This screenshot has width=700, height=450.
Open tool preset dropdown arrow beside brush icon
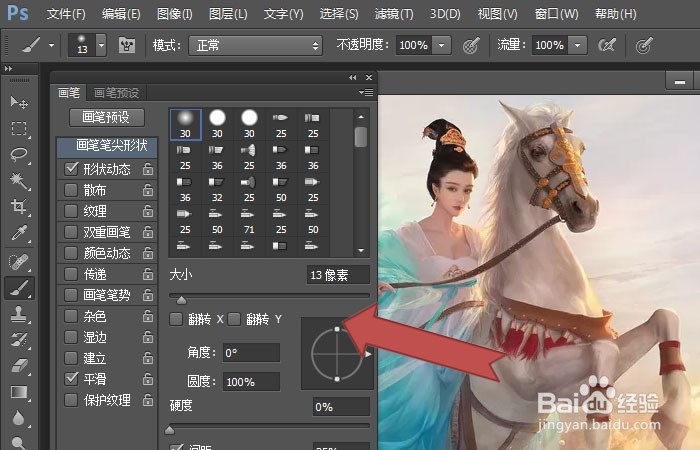point(51,46)
